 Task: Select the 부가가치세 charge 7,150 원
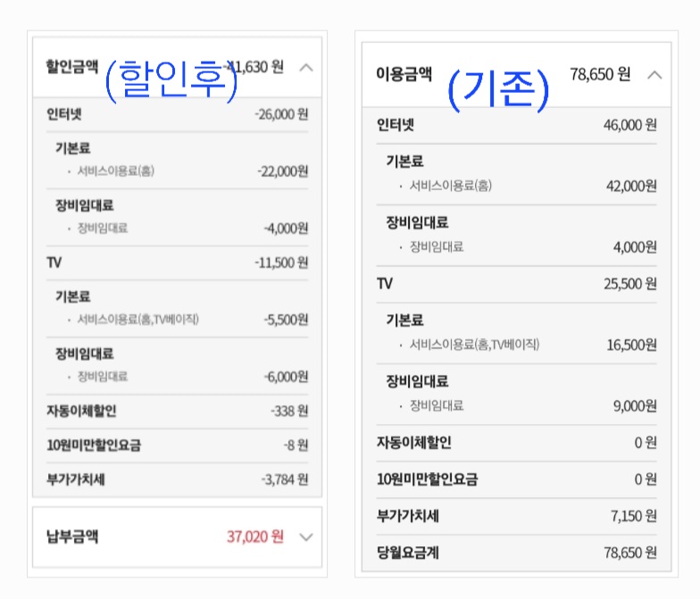(x=631, y=516)
